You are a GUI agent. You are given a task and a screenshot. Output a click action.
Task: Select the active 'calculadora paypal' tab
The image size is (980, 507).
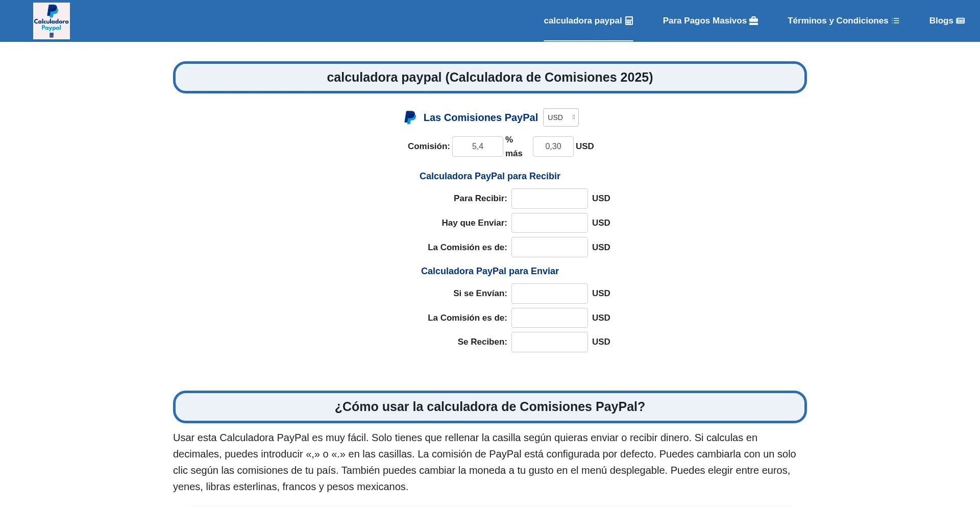pyautogui.click(x=583, y=20)
